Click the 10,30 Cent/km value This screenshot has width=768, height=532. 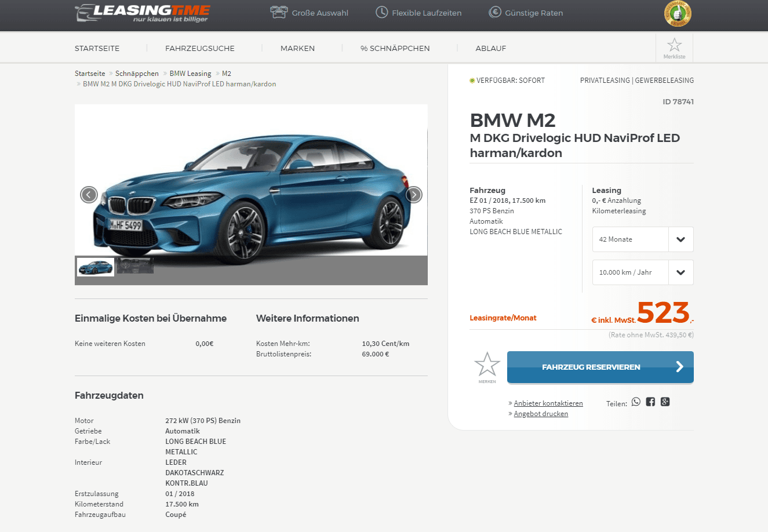pyautogui.click(x=385, y=344)
